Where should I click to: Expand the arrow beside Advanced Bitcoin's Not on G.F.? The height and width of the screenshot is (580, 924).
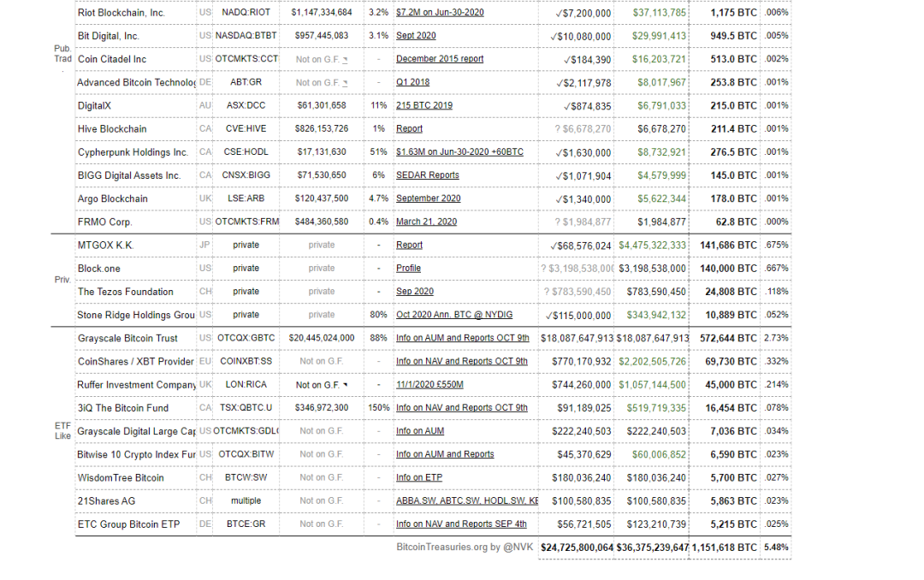coord(346,83)
